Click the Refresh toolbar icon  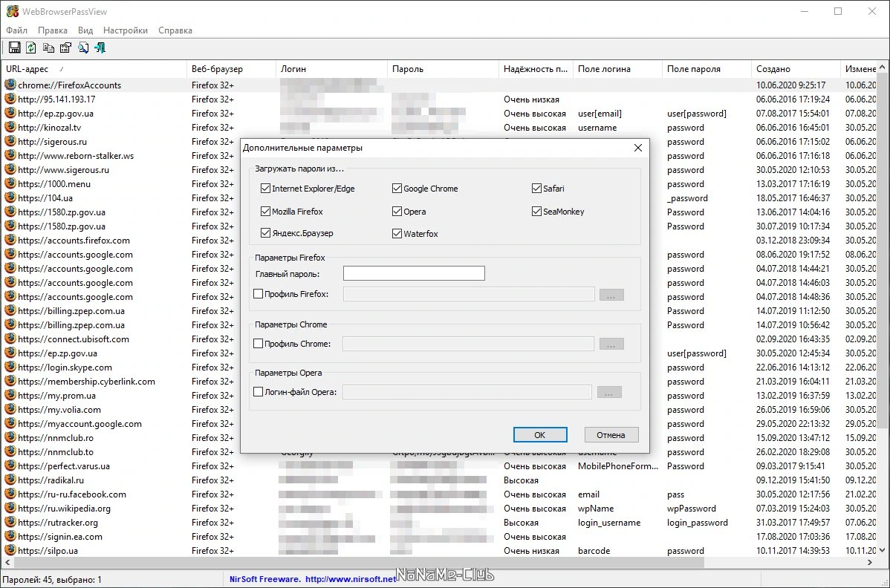[31, 48]
